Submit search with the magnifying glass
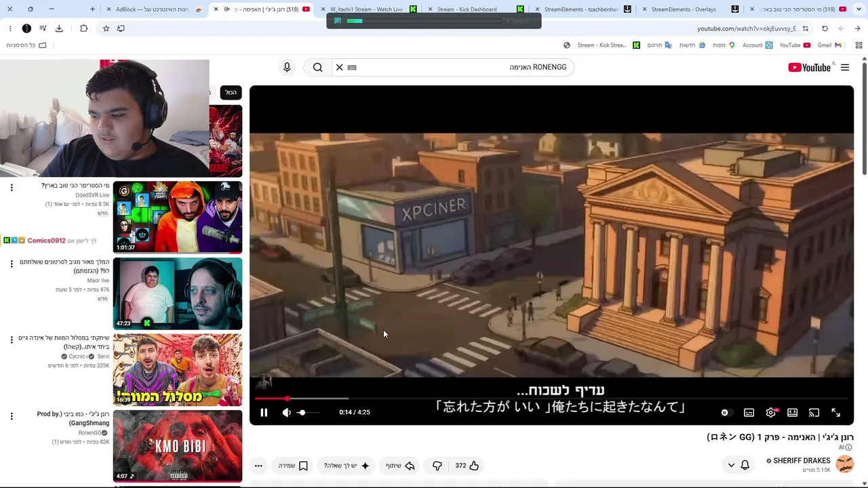Screen dimensions: 868x488 pos(318,67)
